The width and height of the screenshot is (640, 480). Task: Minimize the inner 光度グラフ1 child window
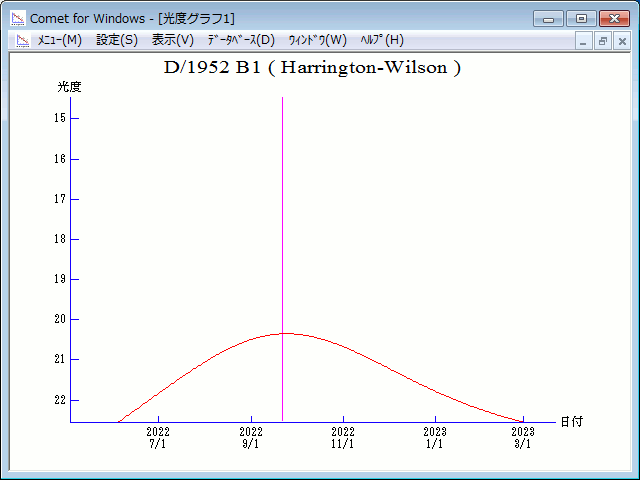pyautogui.click(x=583, y=41)
